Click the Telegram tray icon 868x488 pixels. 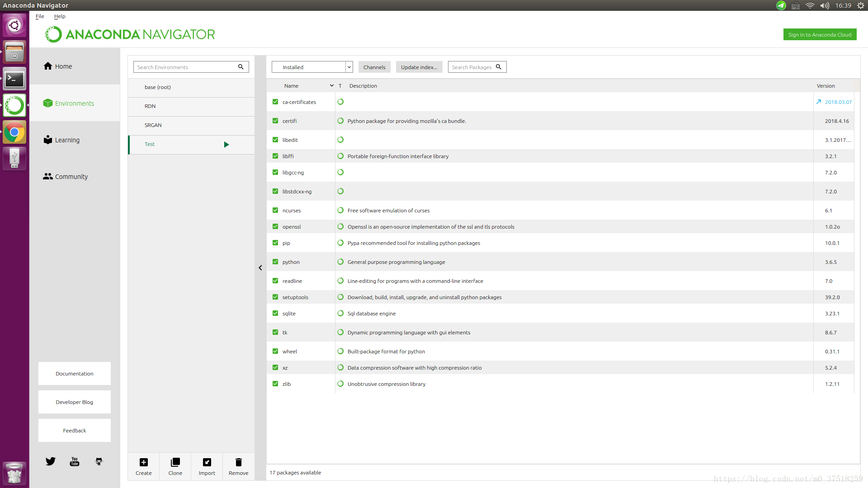(781, 5)
